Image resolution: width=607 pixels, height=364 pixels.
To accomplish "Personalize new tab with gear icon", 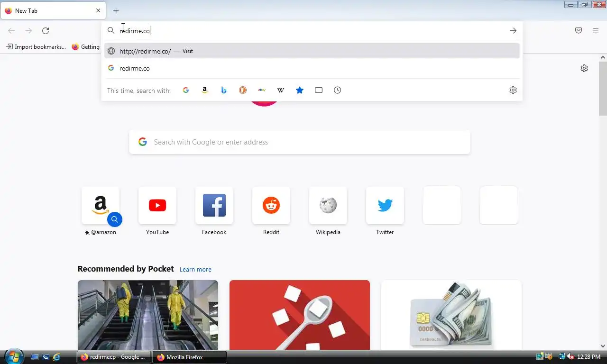I will coord(584,68).
